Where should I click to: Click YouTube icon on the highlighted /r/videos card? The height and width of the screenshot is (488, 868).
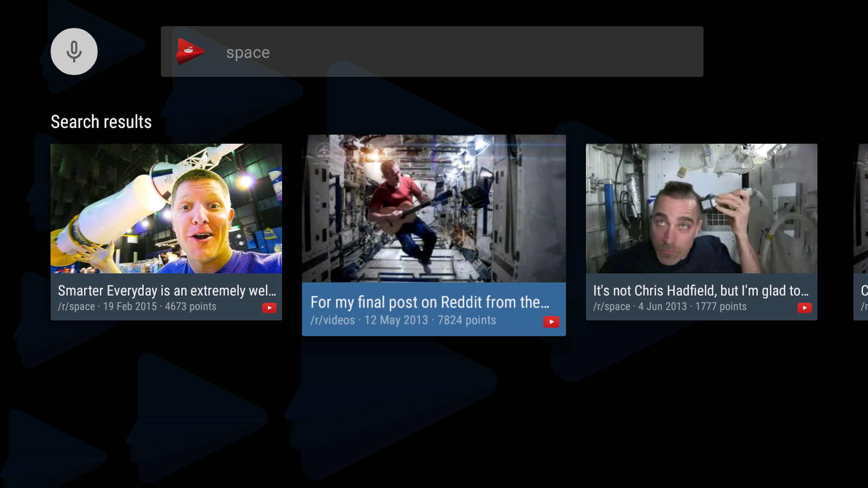(x=551, y=322)
